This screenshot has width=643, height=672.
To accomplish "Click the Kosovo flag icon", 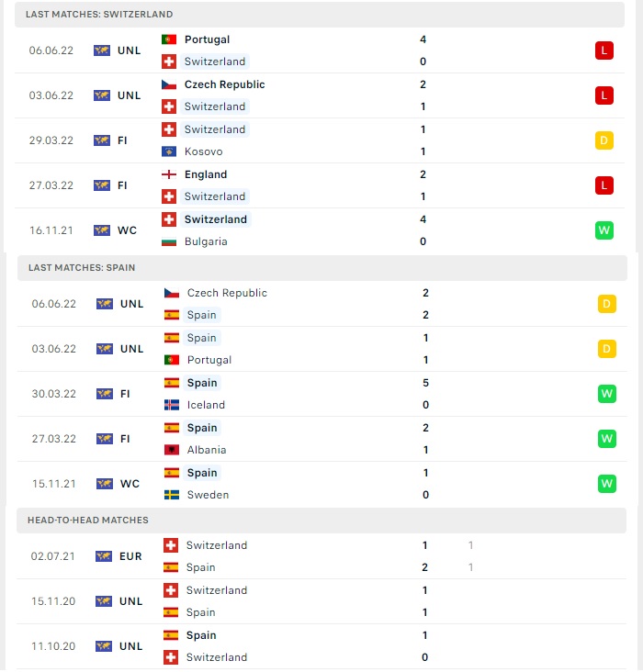I will pyautogui.click(x=169, y=151).
